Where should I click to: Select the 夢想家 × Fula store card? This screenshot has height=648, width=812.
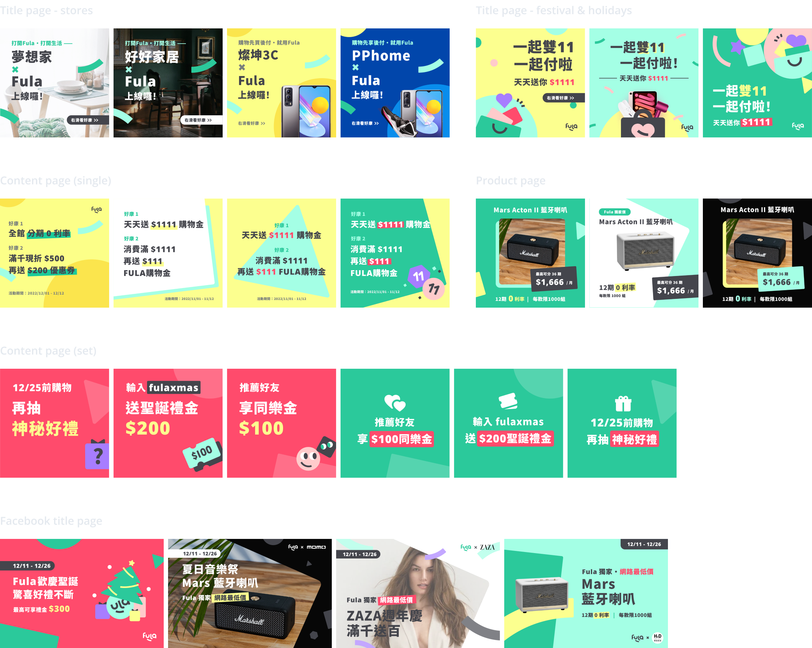(55, 83)
